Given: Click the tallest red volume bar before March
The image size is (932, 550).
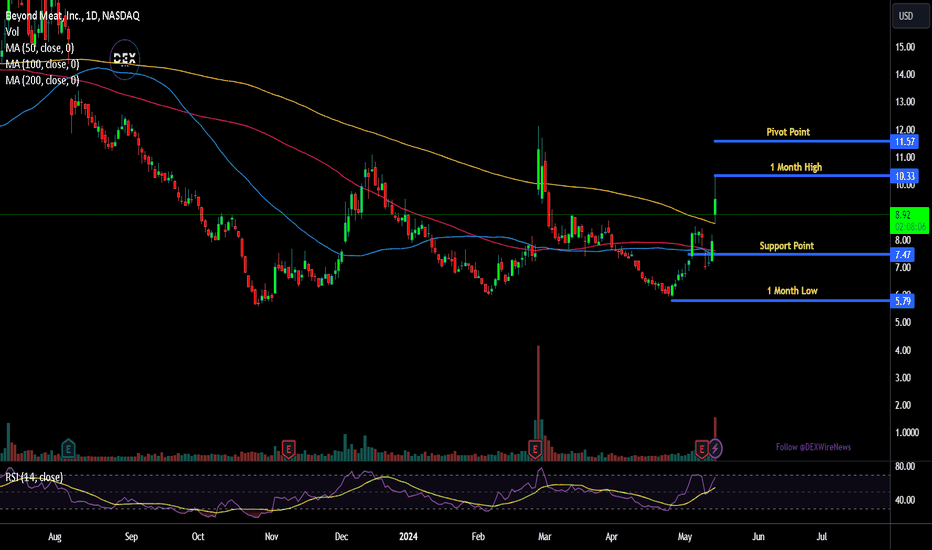Looking at the screenshot, I should click(x=538, y=403).
